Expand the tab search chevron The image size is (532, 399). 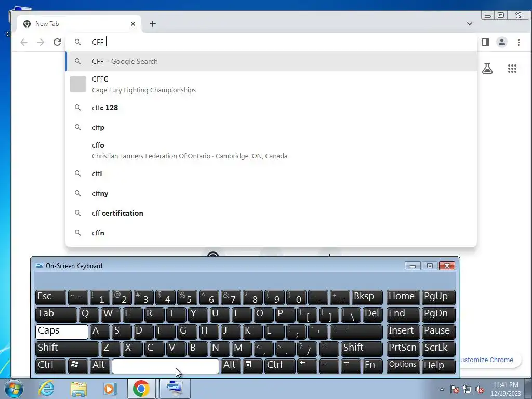470,24
